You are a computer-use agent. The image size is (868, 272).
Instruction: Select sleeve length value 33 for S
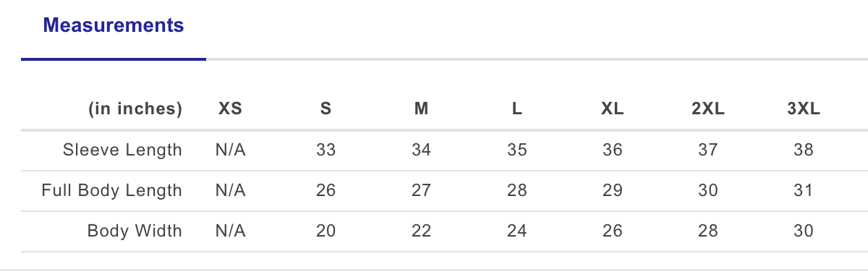point(326,150)
